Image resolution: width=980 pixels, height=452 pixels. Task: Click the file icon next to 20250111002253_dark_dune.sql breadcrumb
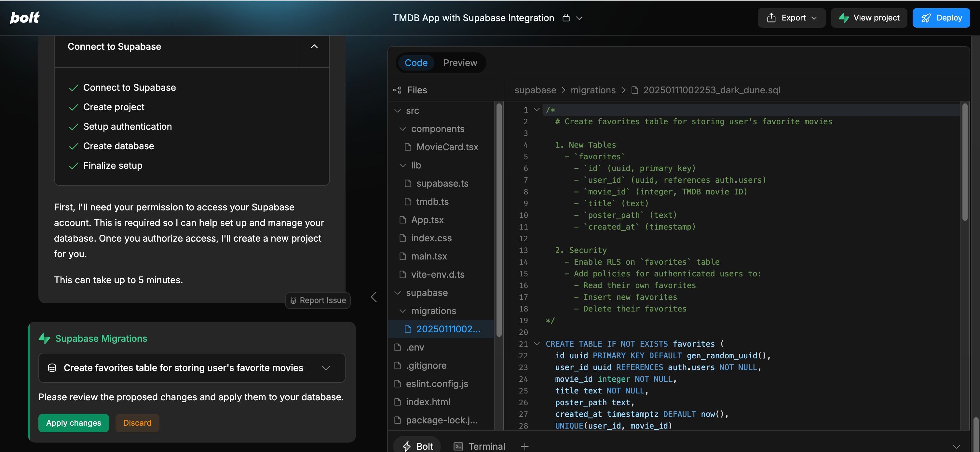(634, 90)
